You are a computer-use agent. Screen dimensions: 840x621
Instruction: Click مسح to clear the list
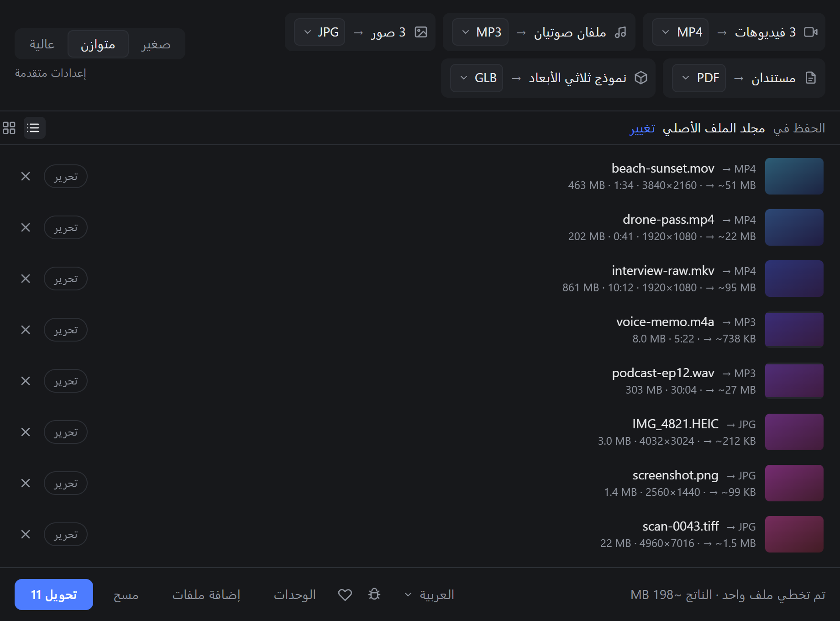coord(126,595)
